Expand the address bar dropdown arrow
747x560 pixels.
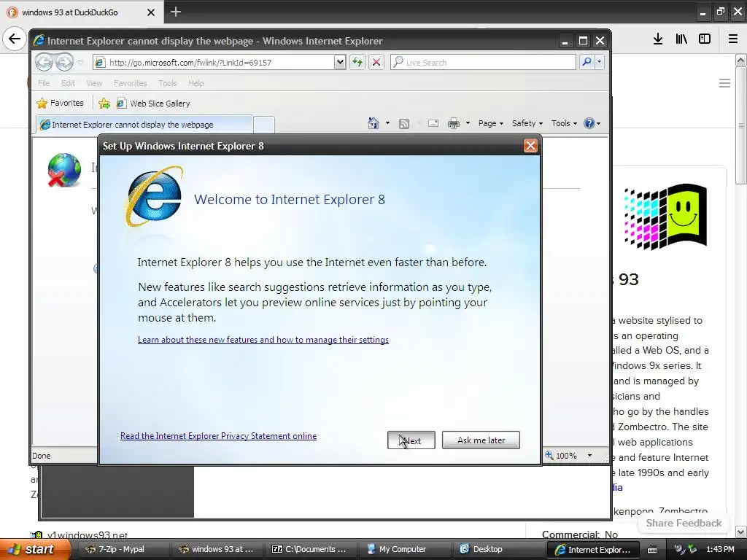[x=340, y=63]
